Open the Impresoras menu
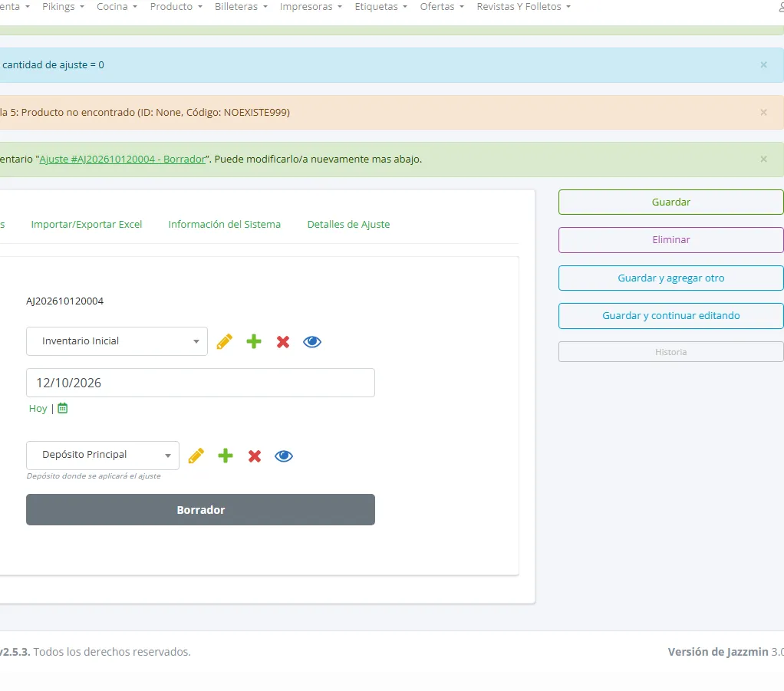Viewport: 784px width, 691px height. coord(311,6)
